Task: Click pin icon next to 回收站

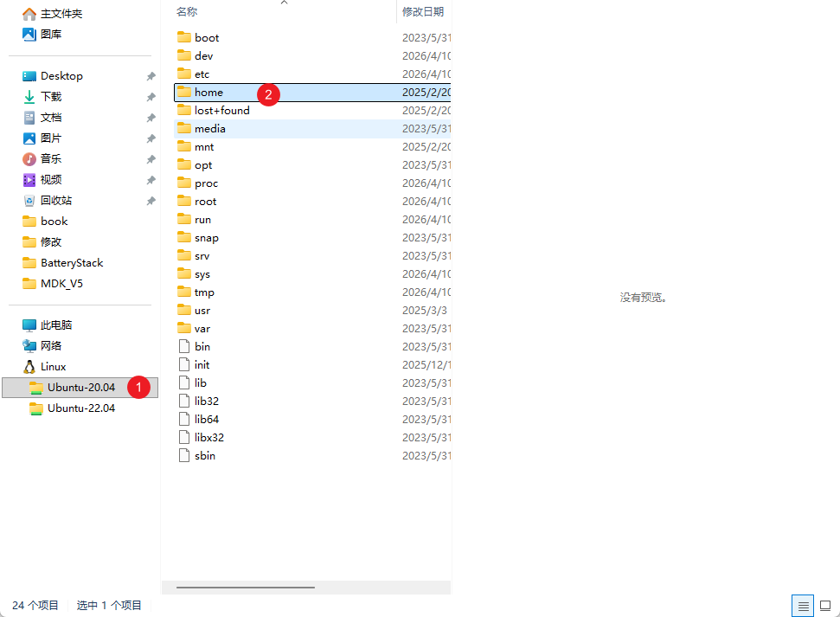Action: (x=151, y=201)
